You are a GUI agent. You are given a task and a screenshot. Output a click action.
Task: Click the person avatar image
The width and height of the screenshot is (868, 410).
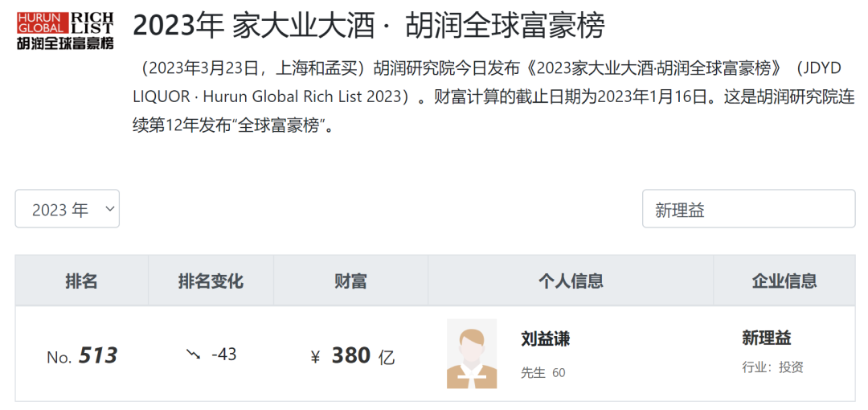(x=472, y=354)
